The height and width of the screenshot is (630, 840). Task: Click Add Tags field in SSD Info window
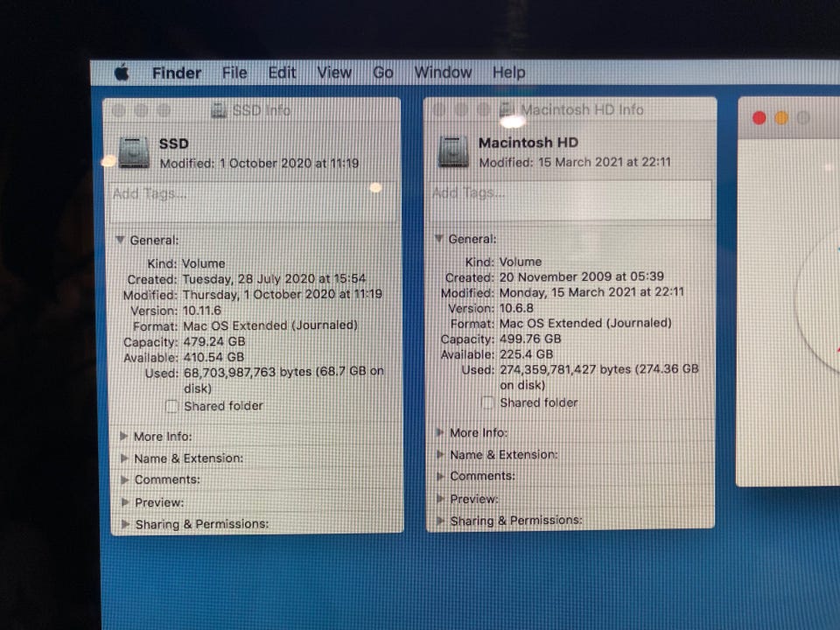point(253,201)
